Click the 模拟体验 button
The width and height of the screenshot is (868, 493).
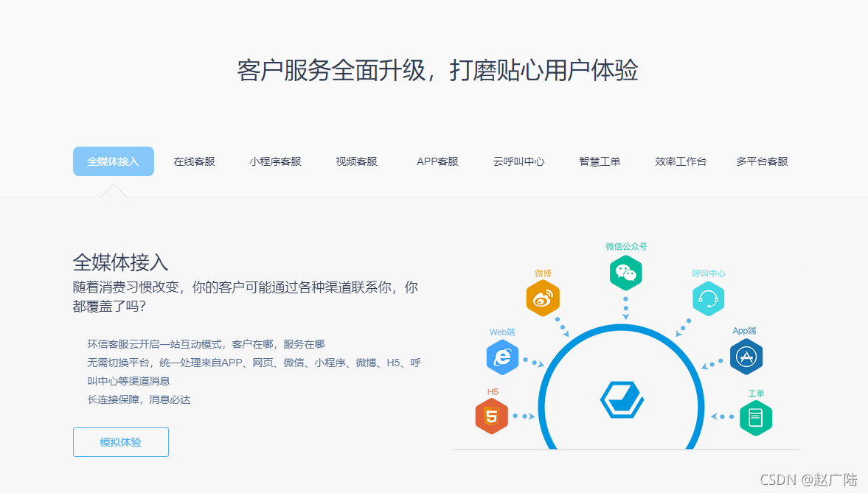coord(120,442)
